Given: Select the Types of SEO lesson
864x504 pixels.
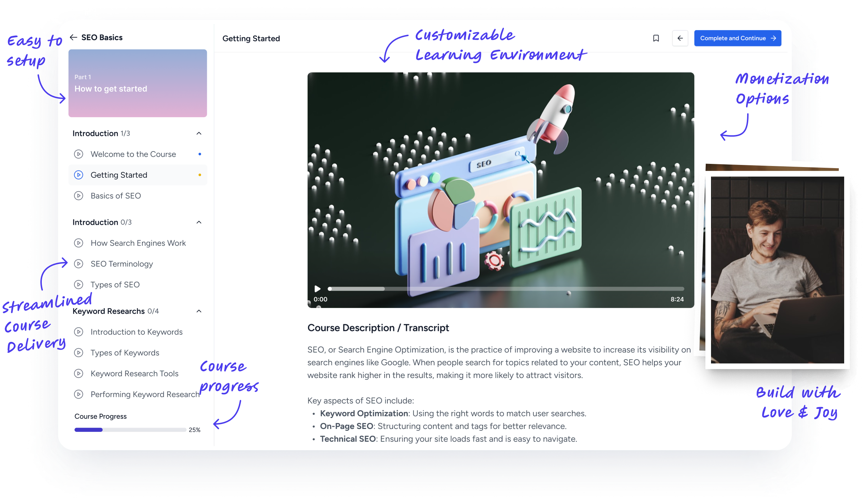Looking at the screenshot, I should (115, 285).
